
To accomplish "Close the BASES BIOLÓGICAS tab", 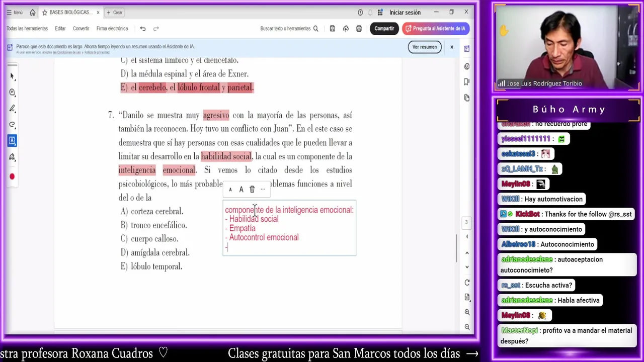I will 98,13.
